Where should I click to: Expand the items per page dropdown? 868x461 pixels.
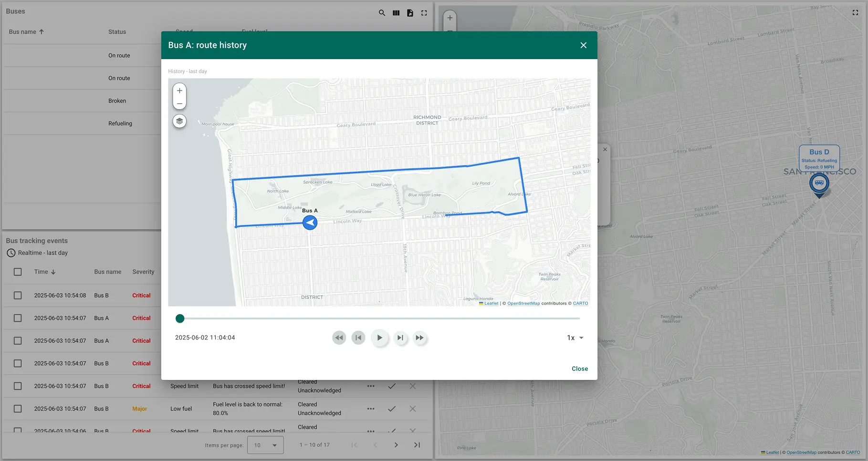[x=265, y=445]
